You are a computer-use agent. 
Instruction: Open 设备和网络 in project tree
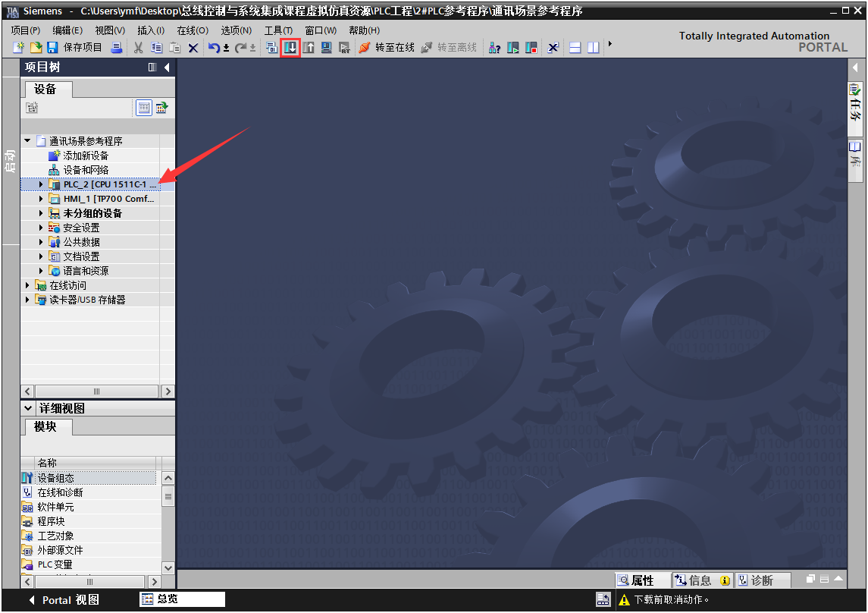(85, 170)
